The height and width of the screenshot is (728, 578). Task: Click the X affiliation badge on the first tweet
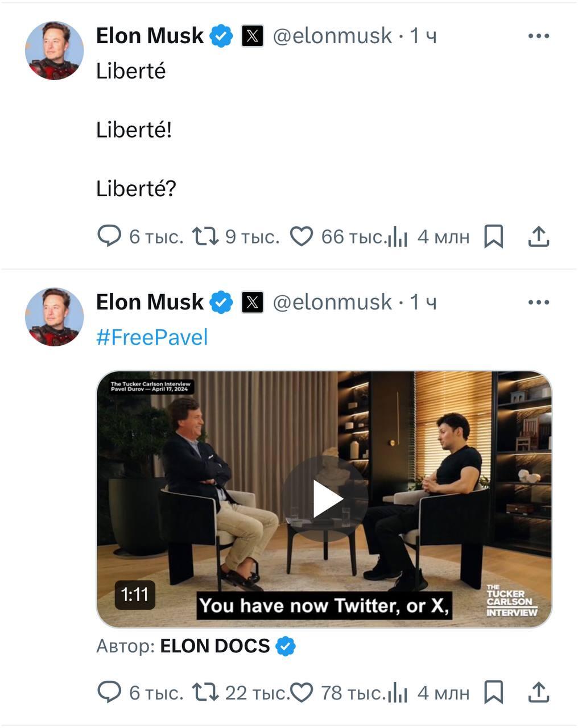coord(252,36)
